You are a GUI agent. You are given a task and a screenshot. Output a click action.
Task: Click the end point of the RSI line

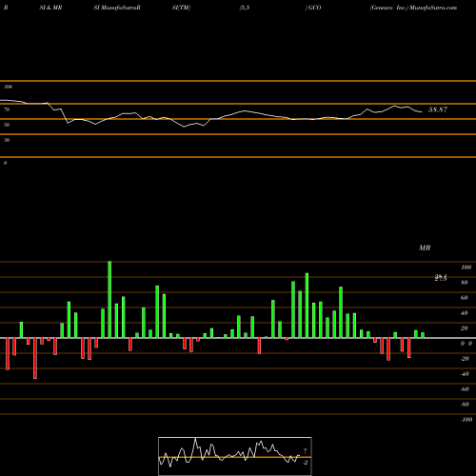pyautogui.click(x=422, y=111)
